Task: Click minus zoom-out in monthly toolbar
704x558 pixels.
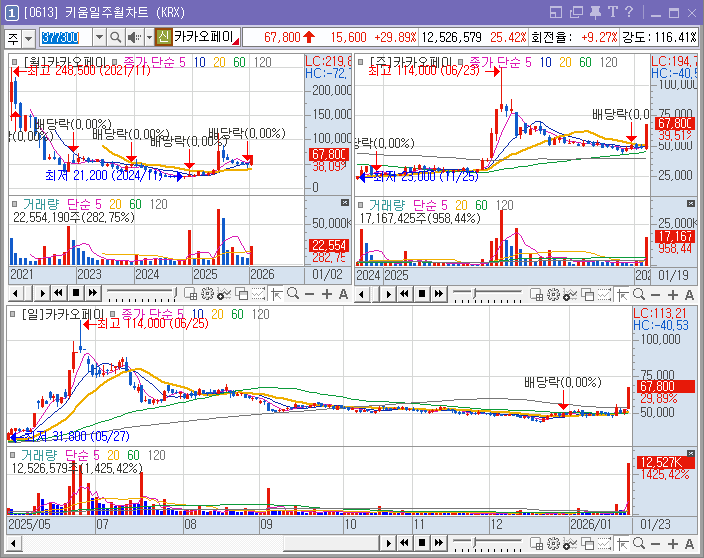Action: coord(309,294)
